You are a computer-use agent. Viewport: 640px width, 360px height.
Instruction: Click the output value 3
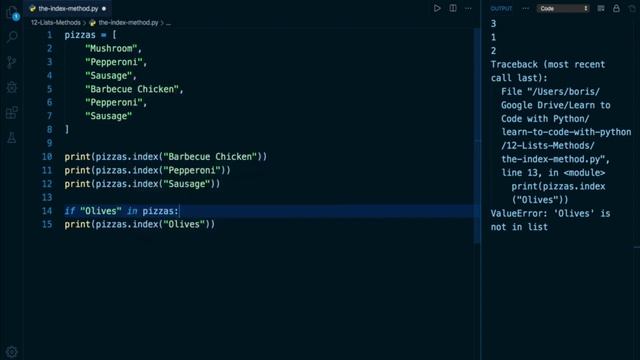click(x=493, y=24)
